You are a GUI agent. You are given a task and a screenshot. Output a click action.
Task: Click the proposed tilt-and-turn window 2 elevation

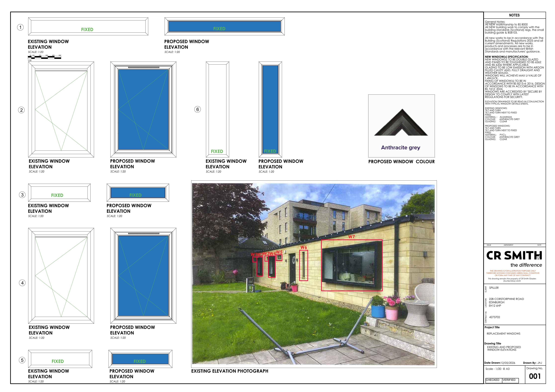coord(143,109)
